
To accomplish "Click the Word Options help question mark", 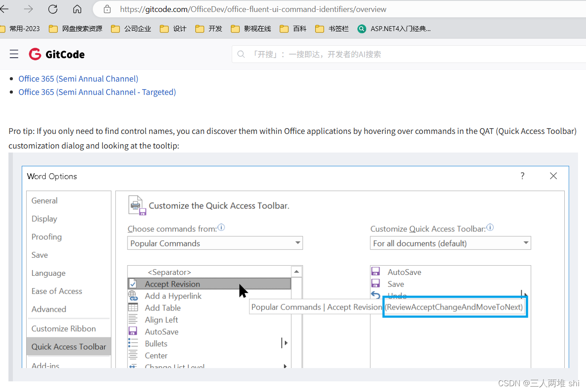I will pos(523,176).
